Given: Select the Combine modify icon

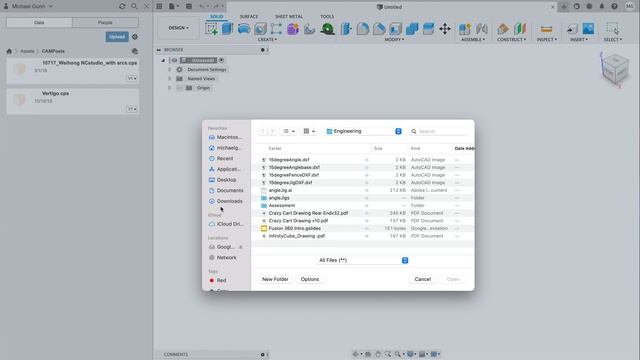Looking at the screenshot, I should 412,29.
